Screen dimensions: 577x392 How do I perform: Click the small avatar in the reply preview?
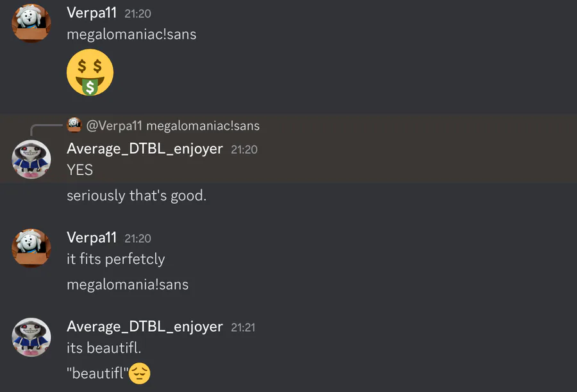click(x=74, y=125)
